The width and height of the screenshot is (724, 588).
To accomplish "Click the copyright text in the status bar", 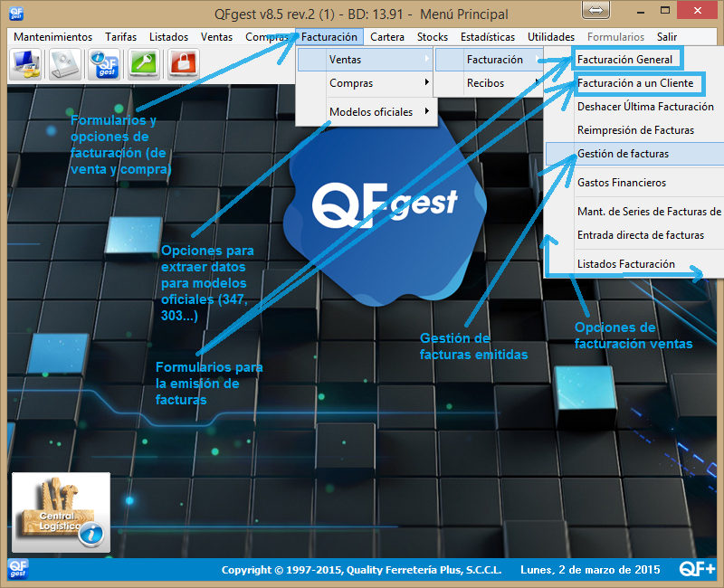I will click(x=361, y=570).
